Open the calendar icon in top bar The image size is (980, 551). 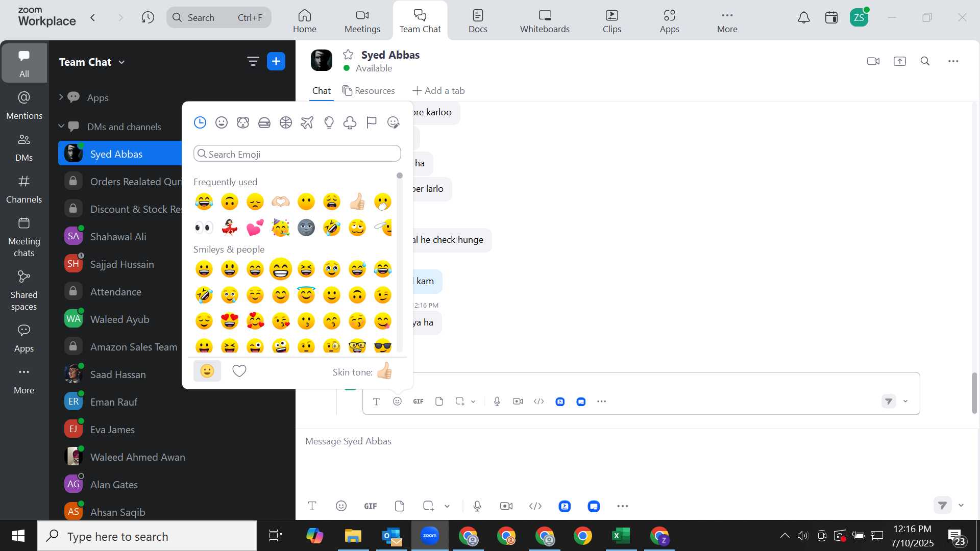[831, 18]
